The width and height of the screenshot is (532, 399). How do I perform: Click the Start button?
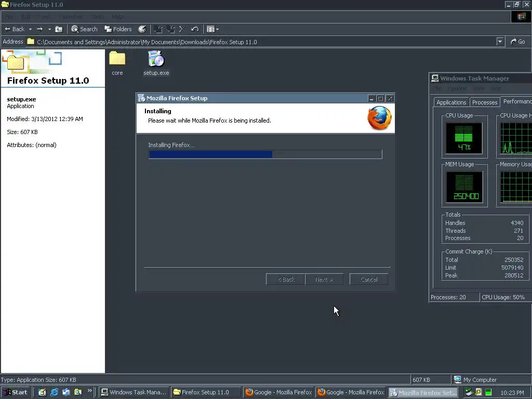coord(16,392)
